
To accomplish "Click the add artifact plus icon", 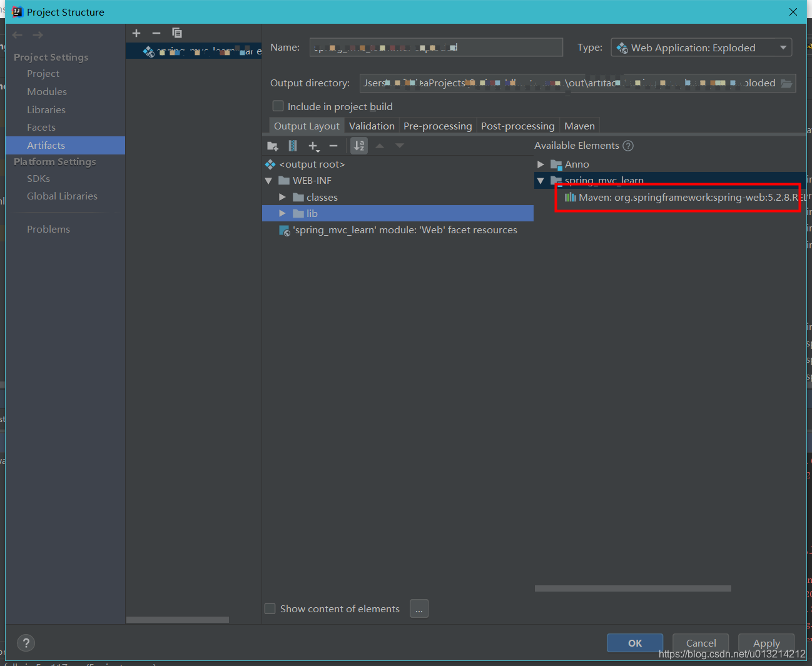I will coord(136,33).
